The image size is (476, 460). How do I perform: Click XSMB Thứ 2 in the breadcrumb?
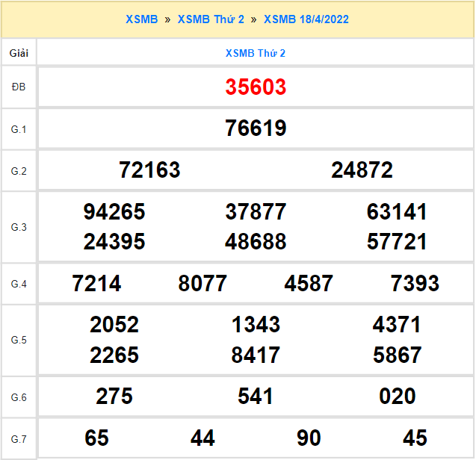(211, 19)
